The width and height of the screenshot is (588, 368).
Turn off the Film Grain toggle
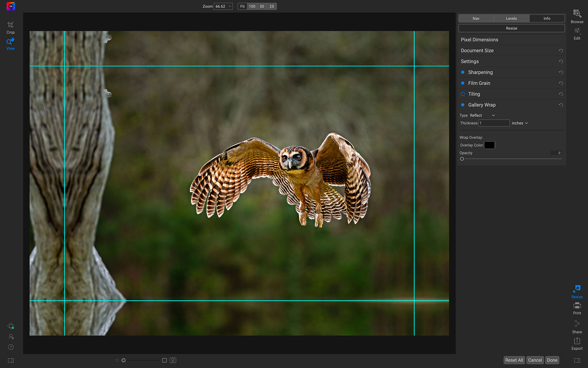point(463,83)
